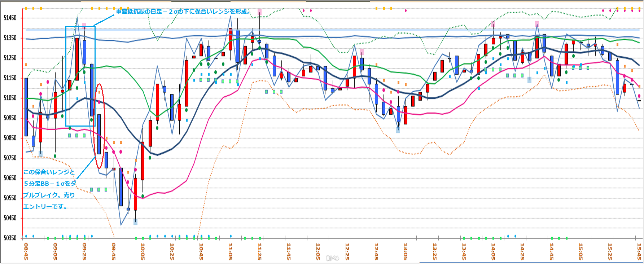Click the ラベル watermark near the bottom axis
This screenshot has height=264, width=644.
pyautogui.click(x=332, y=258)
